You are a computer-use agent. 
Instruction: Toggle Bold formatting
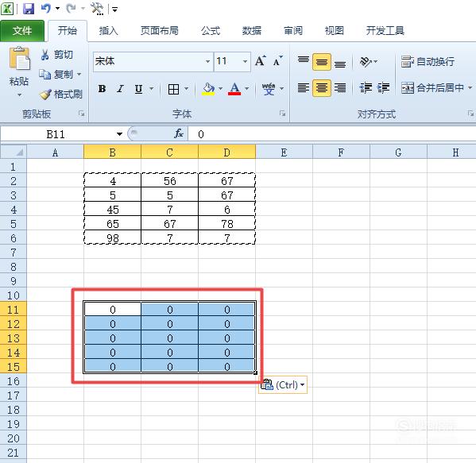[102, 89]
